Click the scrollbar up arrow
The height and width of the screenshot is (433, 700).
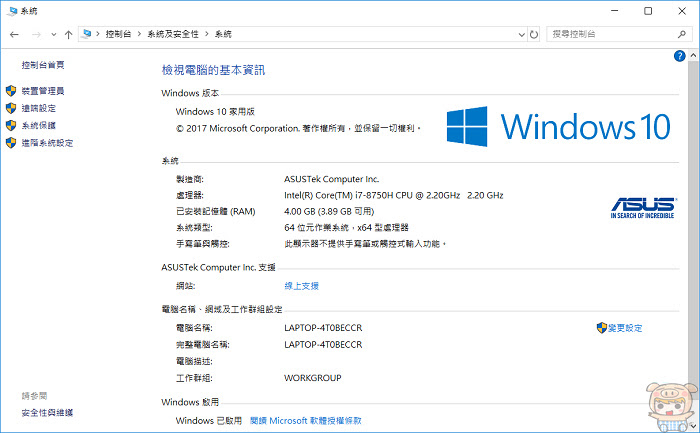[x=693, y=56]
